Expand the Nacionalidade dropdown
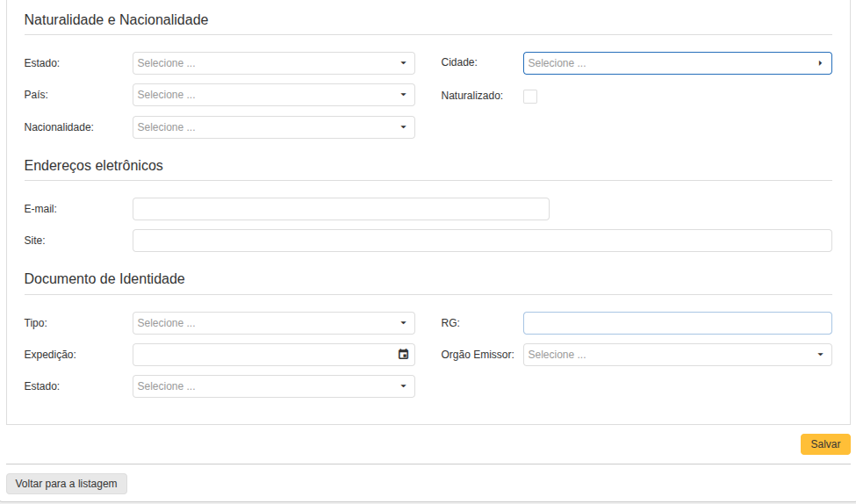856x504 pixels. pos(273,127)
